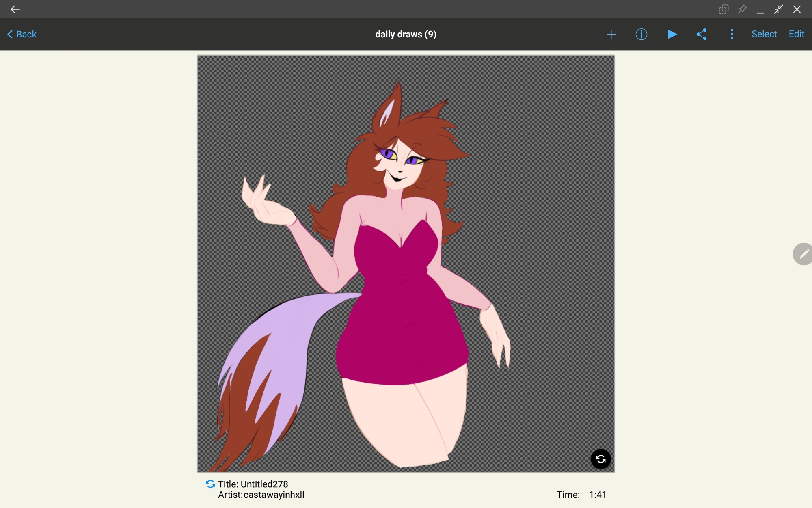
Task: Click the multi-window icon in title bar
Action: coord(723,9)
